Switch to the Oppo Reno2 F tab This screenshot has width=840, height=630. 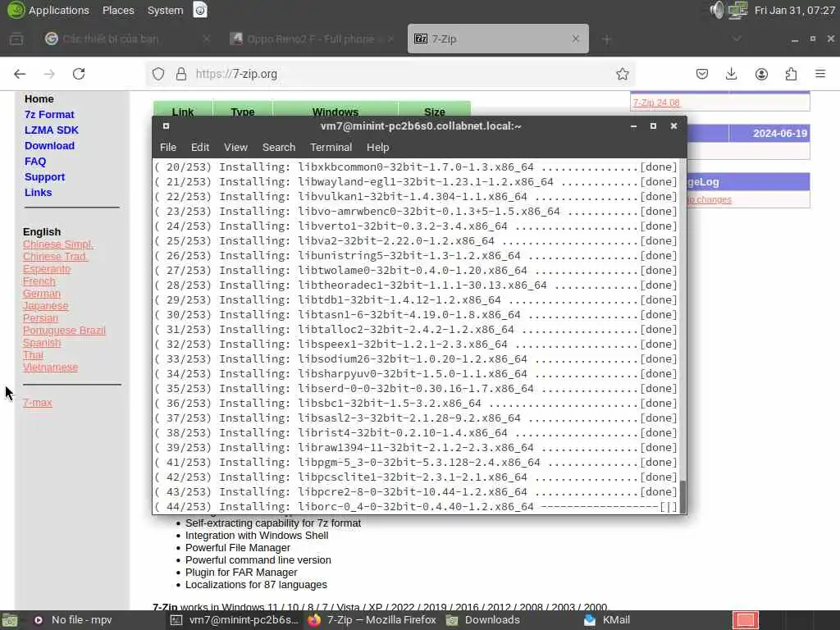311,39
